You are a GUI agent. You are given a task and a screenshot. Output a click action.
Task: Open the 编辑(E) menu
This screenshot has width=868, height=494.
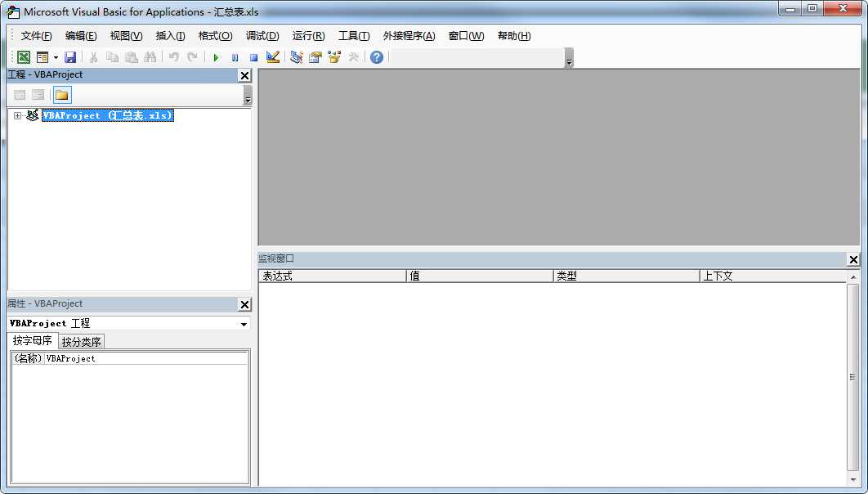[81, 36]
